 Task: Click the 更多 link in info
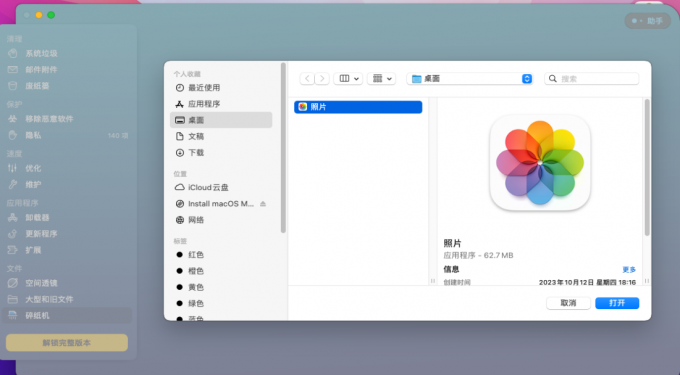pyautogui.click(x=629, y=270)
